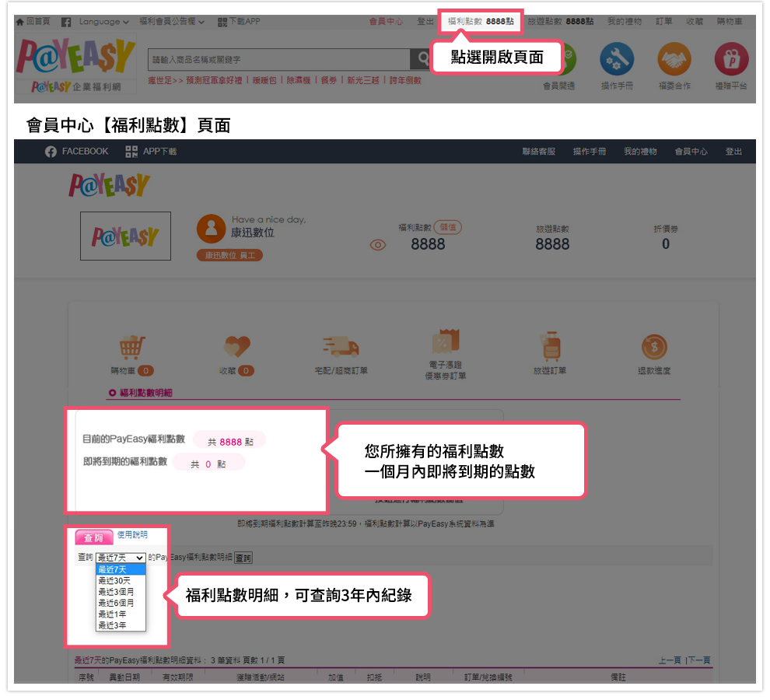Open the 退款進度 refund coin icon
Image resolution: width=770 pixels, height=700 pixels.
(654, 347)
